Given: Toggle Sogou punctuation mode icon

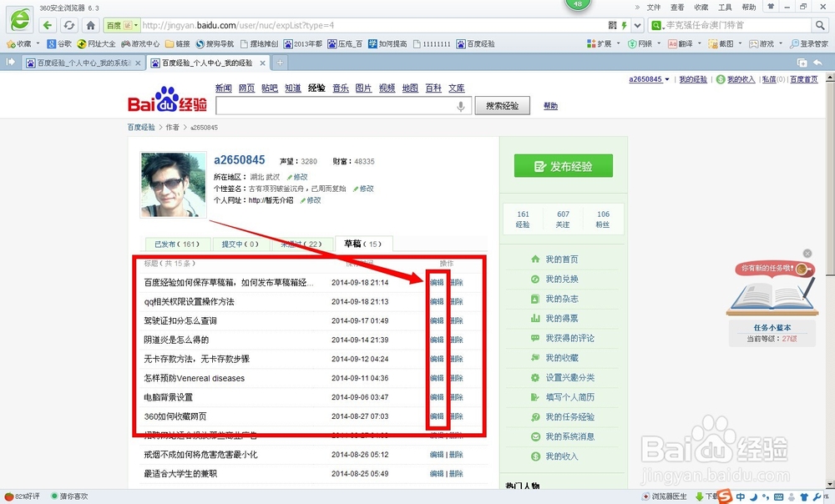Looking at the screenshot, I should pyautogui.click(x=766, y=497).
